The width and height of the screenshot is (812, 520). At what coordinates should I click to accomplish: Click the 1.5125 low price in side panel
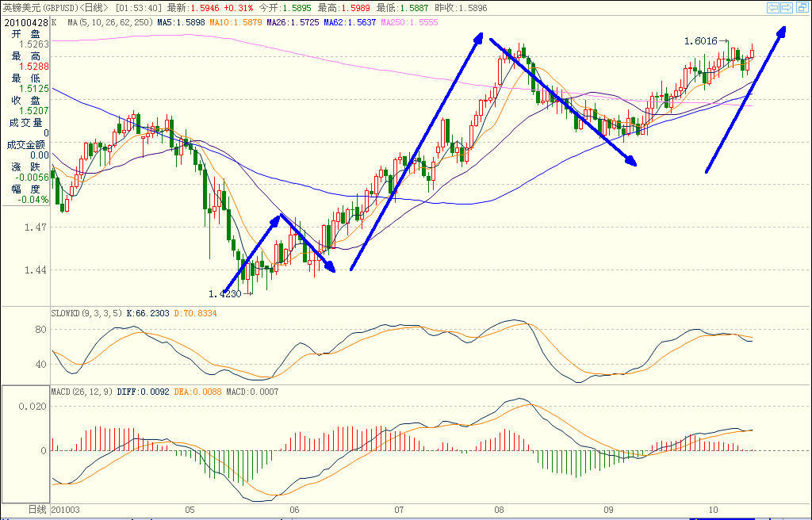coord(34,89)
